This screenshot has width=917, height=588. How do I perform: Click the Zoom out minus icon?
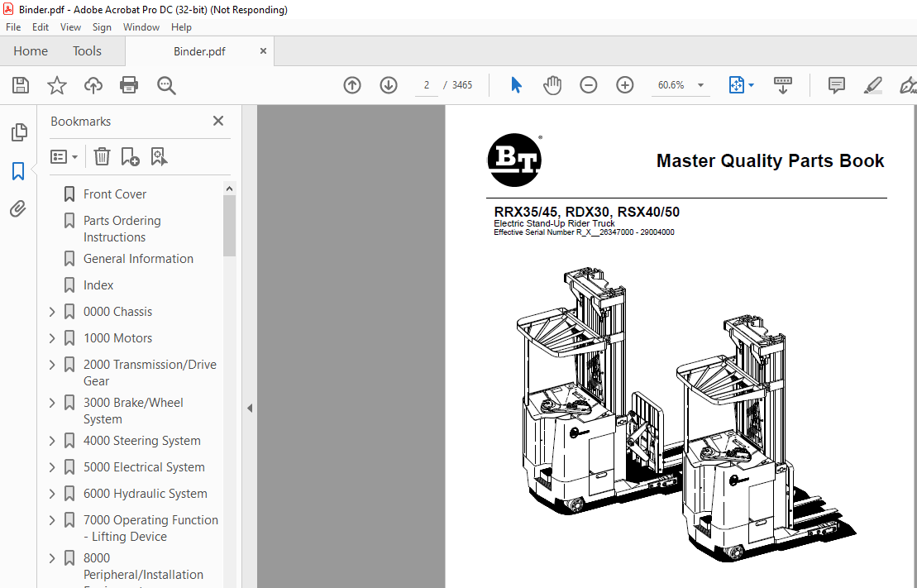point(589,85)
